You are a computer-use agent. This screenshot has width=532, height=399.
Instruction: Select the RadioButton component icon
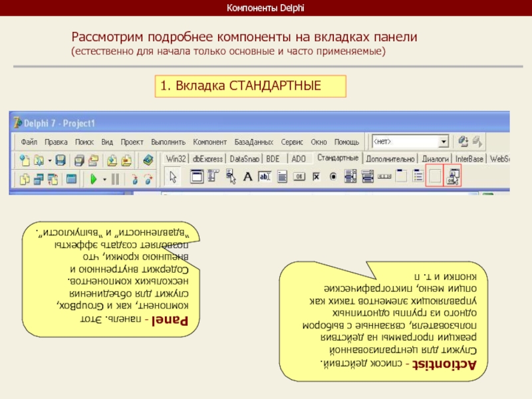click(333, 177)
